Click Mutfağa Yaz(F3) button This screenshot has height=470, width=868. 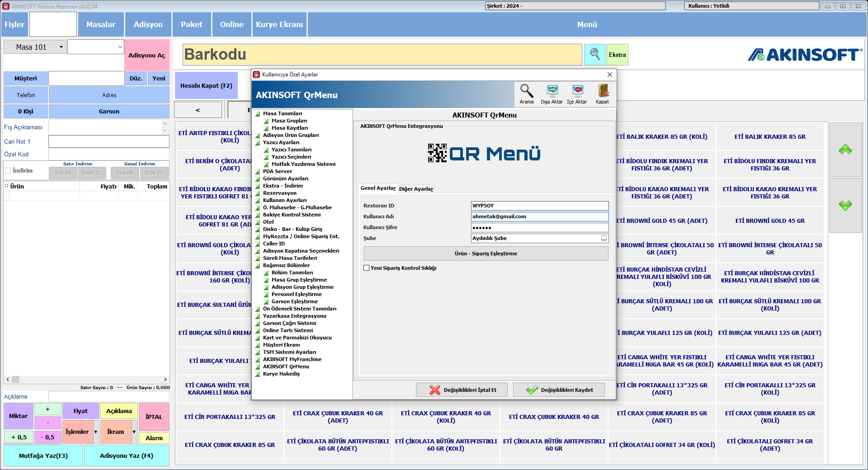43,456
